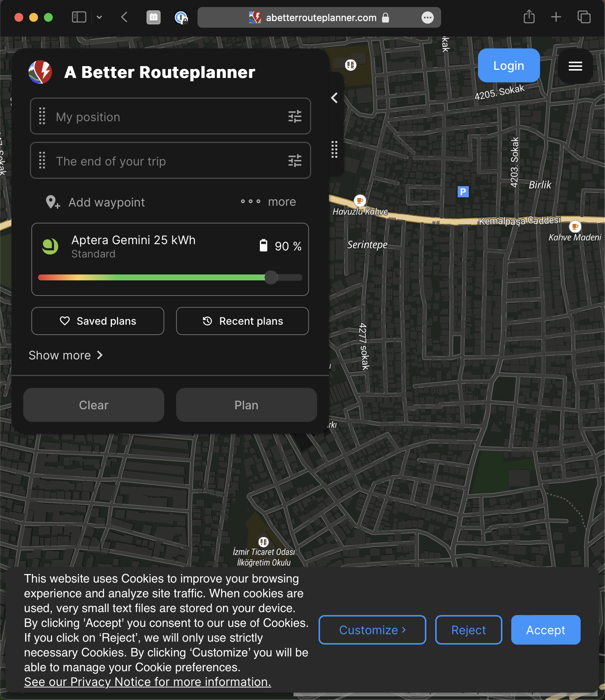The image size is (605, 700).
Task: Accept cookies
Action: tap(546, 630)
